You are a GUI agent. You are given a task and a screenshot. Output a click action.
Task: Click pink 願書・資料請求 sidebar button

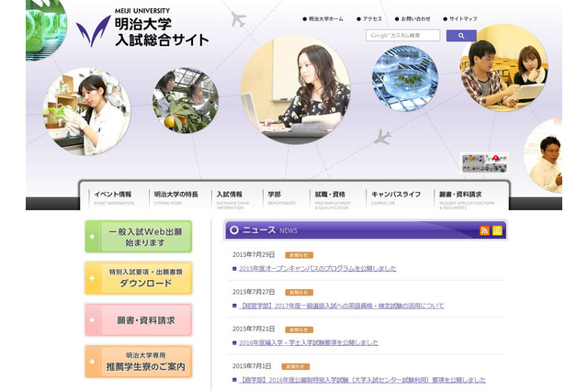tap(139, 320)
